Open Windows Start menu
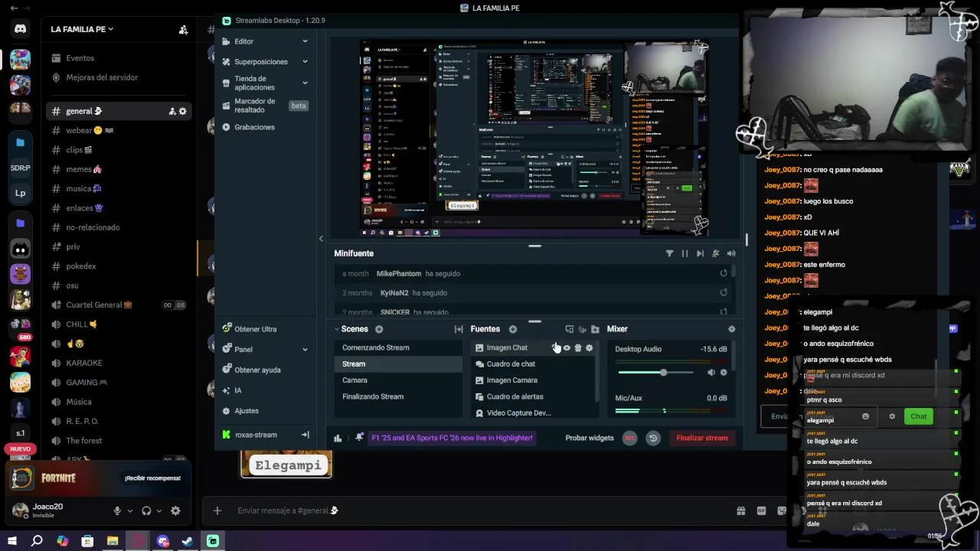980x551 pixels. pyautogui.click(x=12, y=541)
